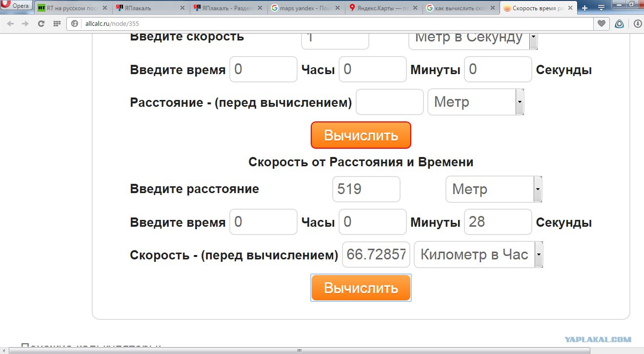Click the Введите расстояние label
This screenshot has width=644, height=354.
(194, 189)
